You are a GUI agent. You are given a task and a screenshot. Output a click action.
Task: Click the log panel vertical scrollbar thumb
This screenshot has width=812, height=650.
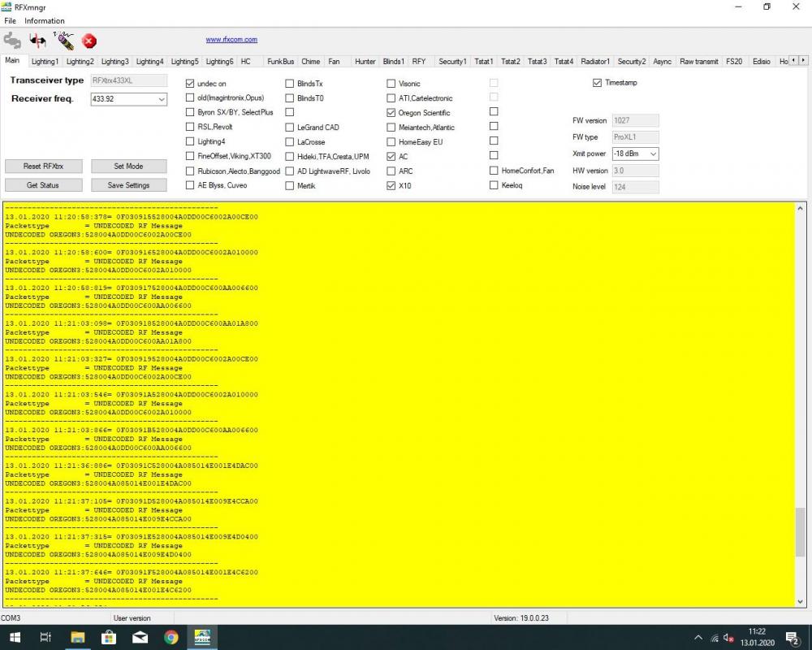[x=801, y=532]
